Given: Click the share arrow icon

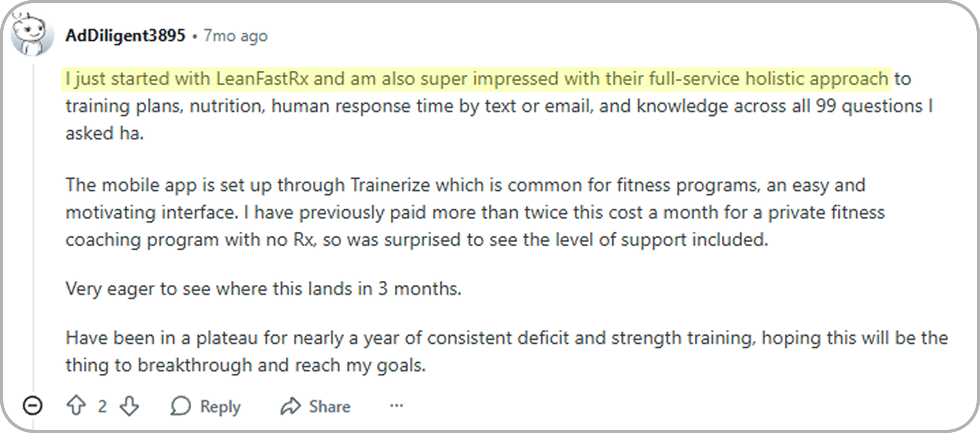Looking at the screenshot, I should (x=291, y=406).
